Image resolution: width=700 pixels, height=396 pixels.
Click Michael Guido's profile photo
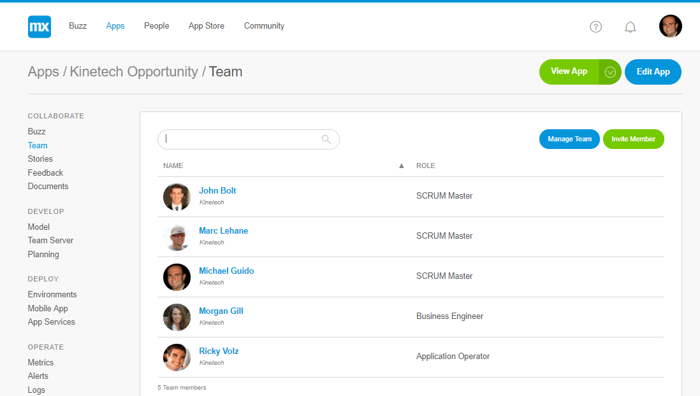point(176,277)
